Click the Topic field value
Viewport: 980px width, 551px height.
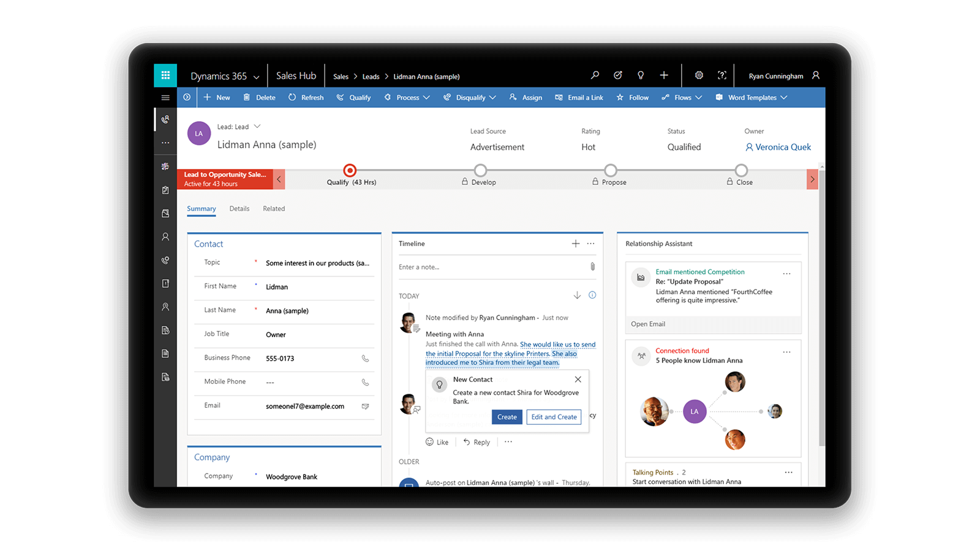tap(317, 263)
